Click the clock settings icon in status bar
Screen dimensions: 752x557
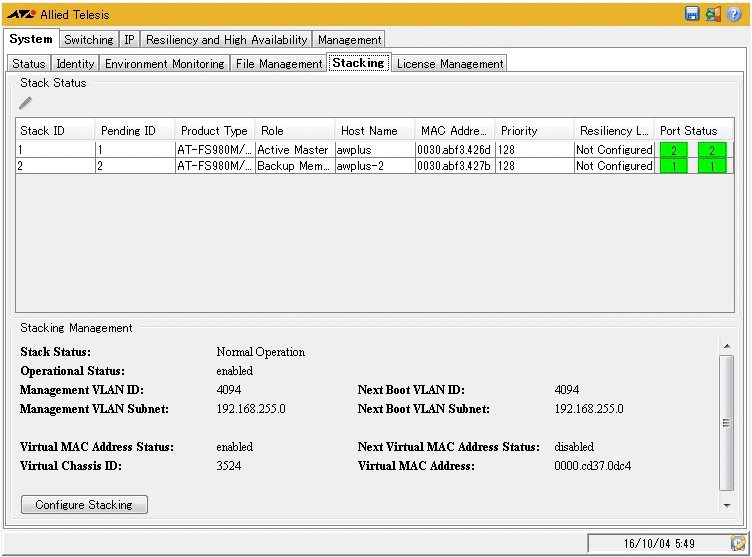tap(738, 543)
